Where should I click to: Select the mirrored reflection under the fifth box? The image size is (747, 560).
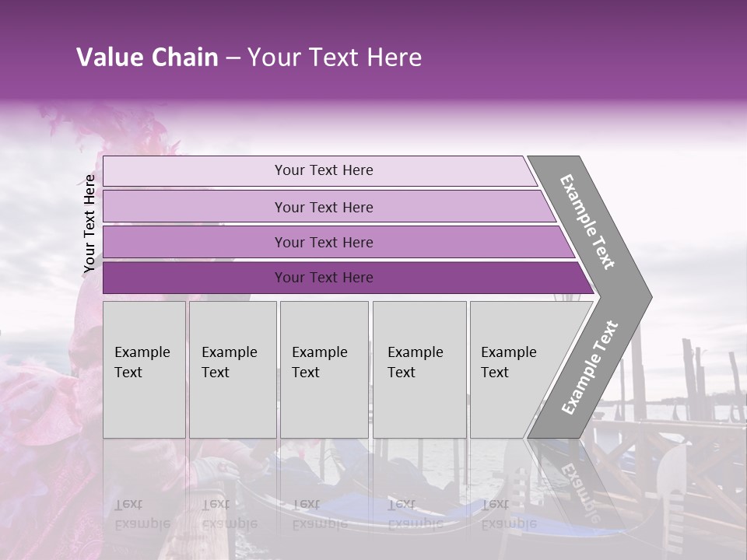tap(509, 513)
